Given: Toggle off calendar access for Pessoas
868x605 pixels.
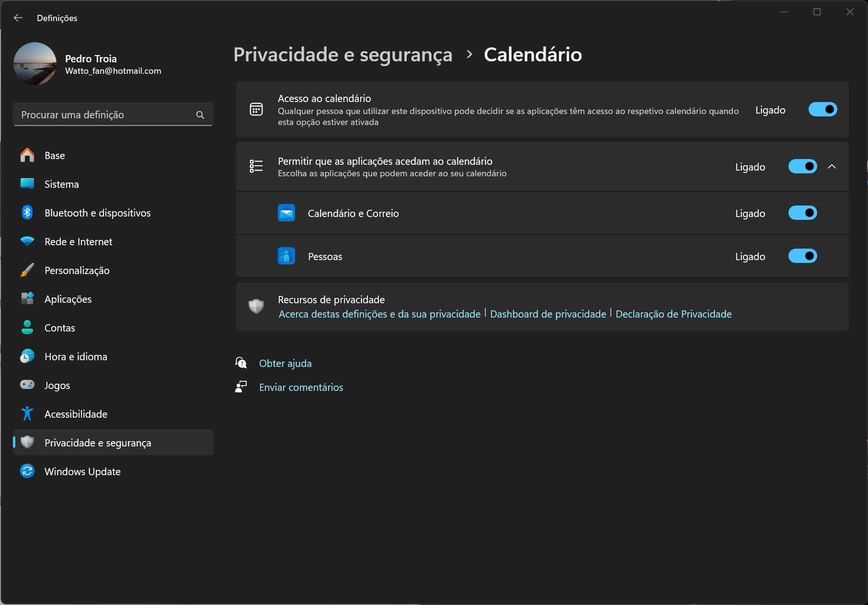Looking at the screenshot, I should pos(802,256).
